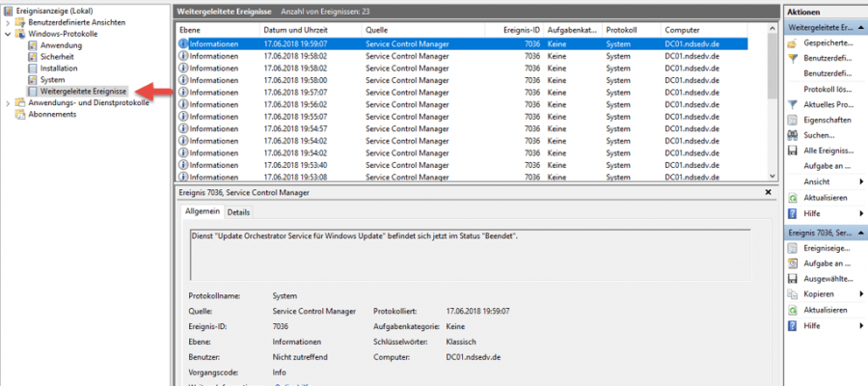Screen dimensions: 868x386
Task: Refresh via Aktualisieren under Weitergeleitete Ereignisse
Action: (x=824, y=197)
